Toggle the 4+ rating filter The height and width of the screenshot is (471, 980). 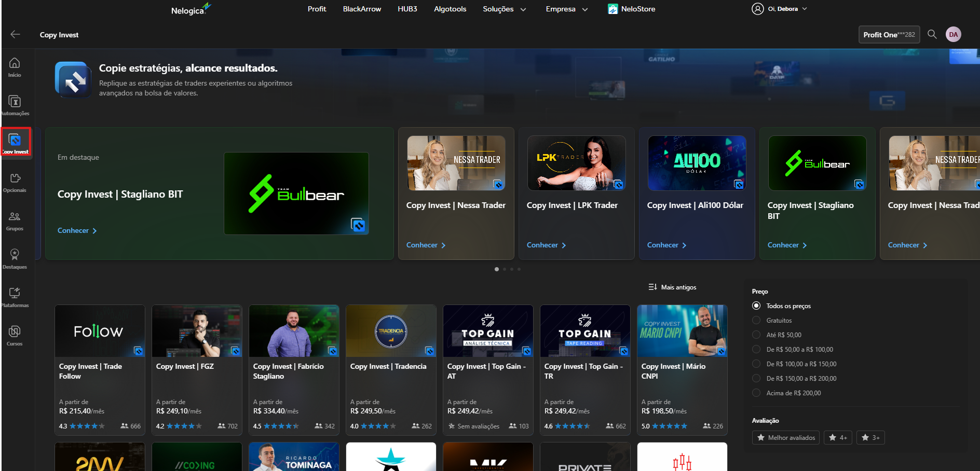tap(838, 438)
